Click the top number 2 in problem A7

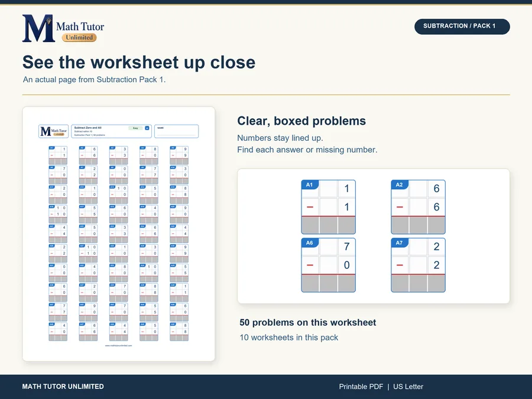coord(436,246)
